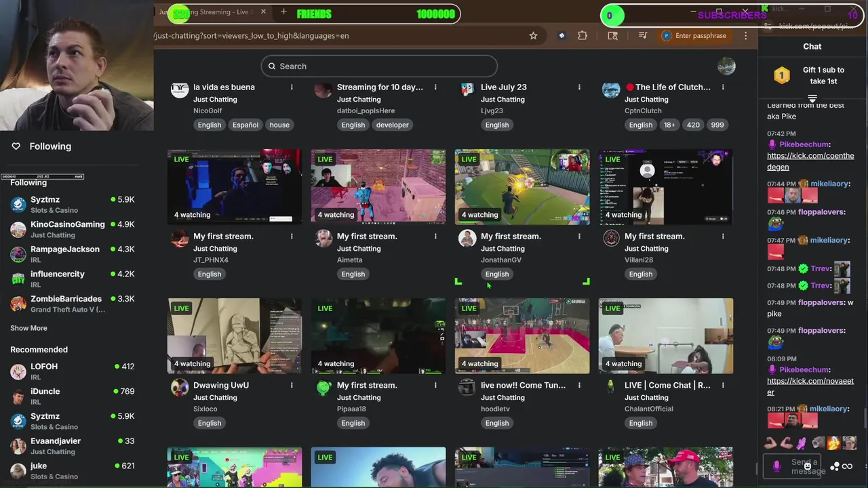Click the blue extension icon beside the star

[561, 35]
